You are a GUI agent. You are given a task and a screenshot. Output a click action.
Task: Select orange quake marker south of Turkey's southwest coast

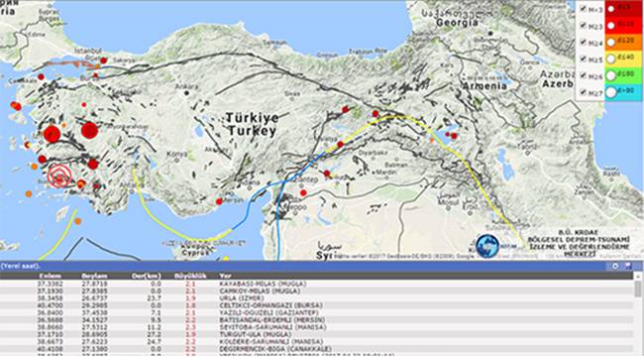pyautogui.click(x=77, y=221)
